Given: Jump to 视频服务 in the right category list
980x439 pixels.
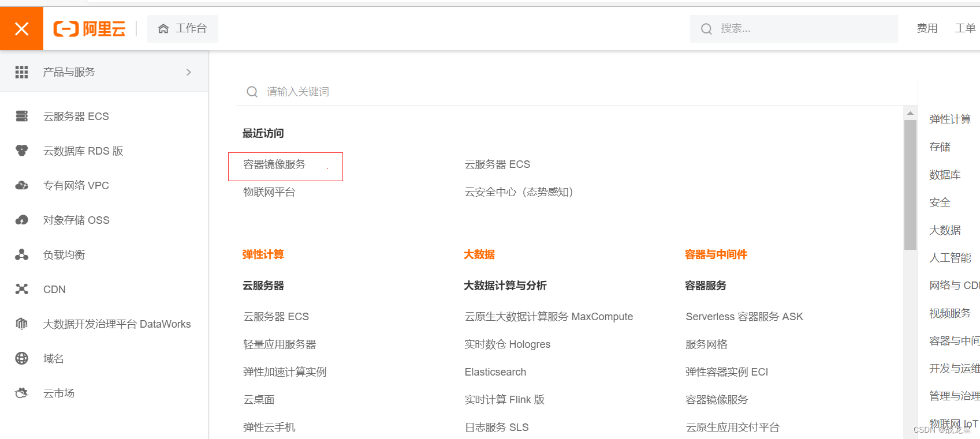Looking at the screenshot, I should pyautogui.click(x=950, y=313).
